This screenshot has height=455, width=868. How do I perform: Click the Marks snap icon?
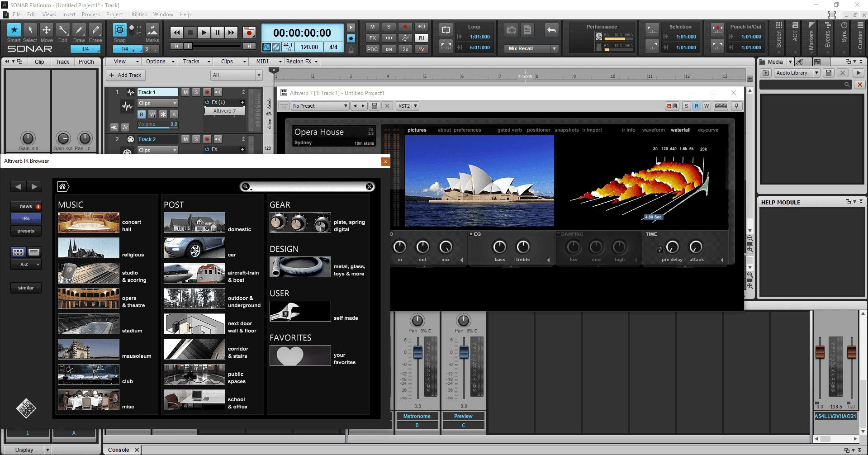tap(152, 30)
